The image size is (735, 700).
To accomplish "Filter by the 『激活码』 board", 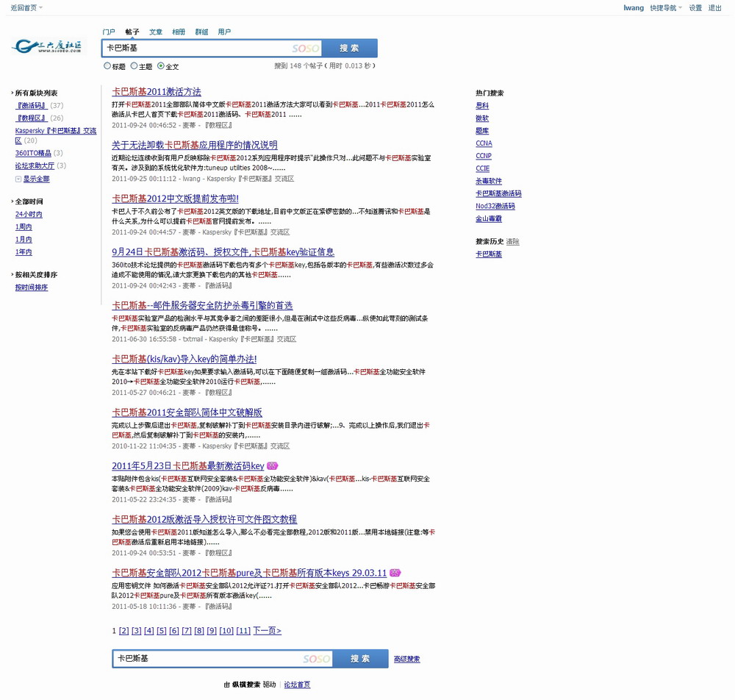I will 32,105.
